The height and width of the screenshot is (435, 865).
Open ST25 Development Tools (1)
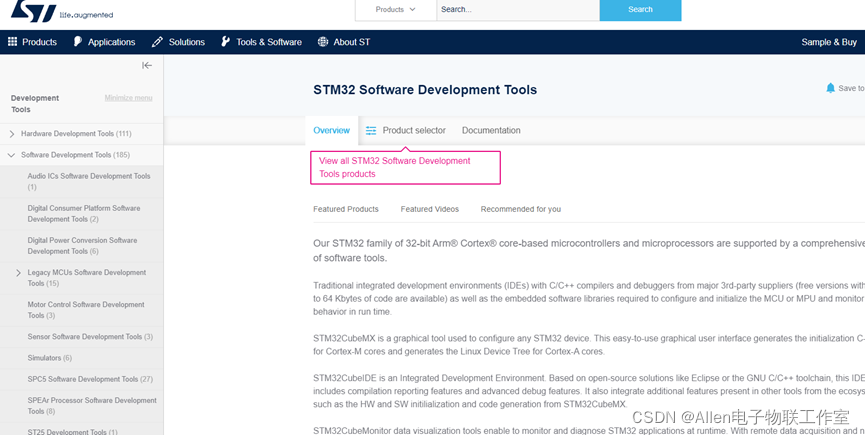72,432
